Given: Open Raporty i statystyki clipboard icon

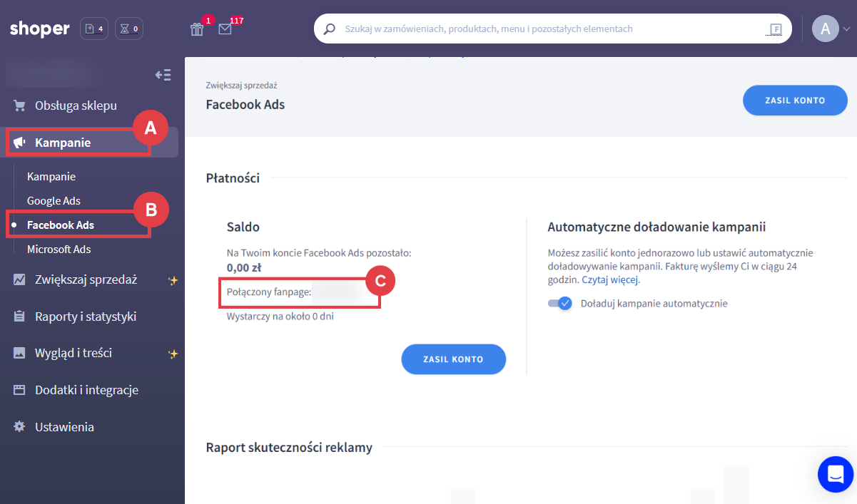Looking at the screenshot, I should [19, 316].
